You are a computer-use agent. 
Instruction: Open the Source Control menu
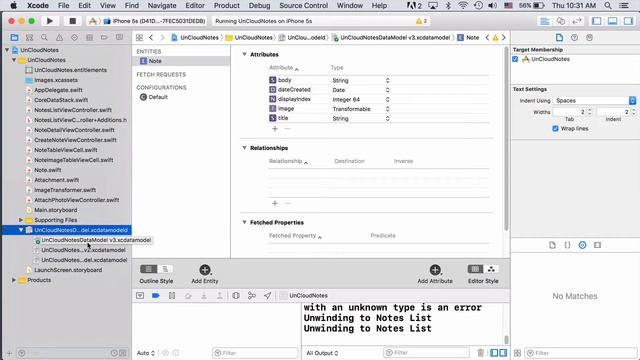tap(303, 6)
